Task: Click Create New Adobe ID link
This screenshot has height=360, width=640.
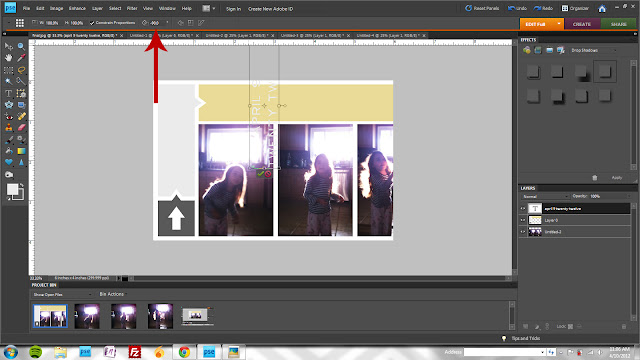Action: [x=270, y=9]
